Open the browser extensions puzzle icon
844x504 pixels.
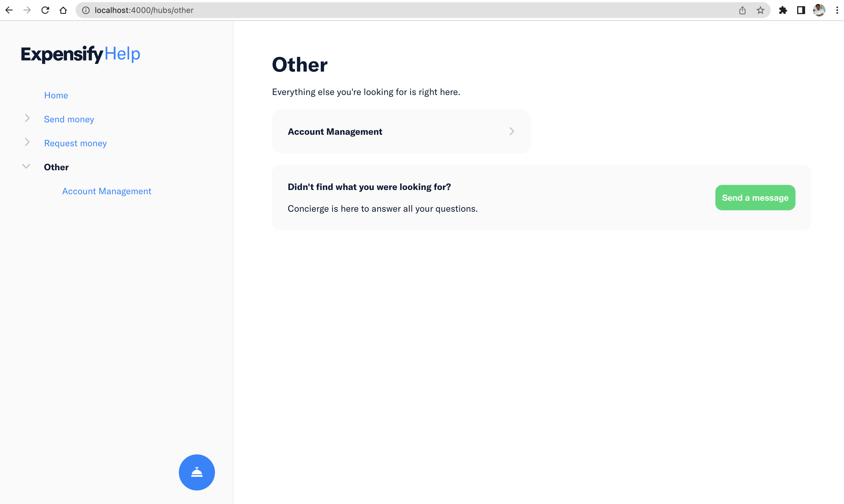click(783, 10)
